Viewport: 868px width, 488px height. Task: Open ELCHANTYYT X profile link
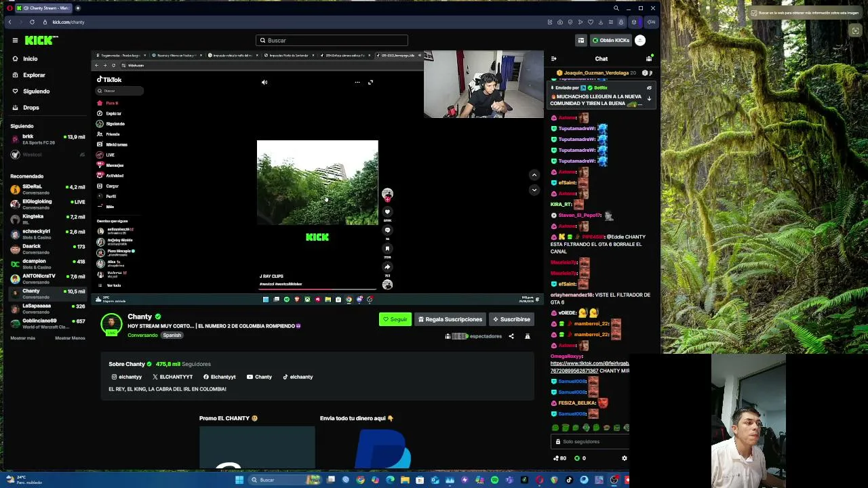coord(173,377)
